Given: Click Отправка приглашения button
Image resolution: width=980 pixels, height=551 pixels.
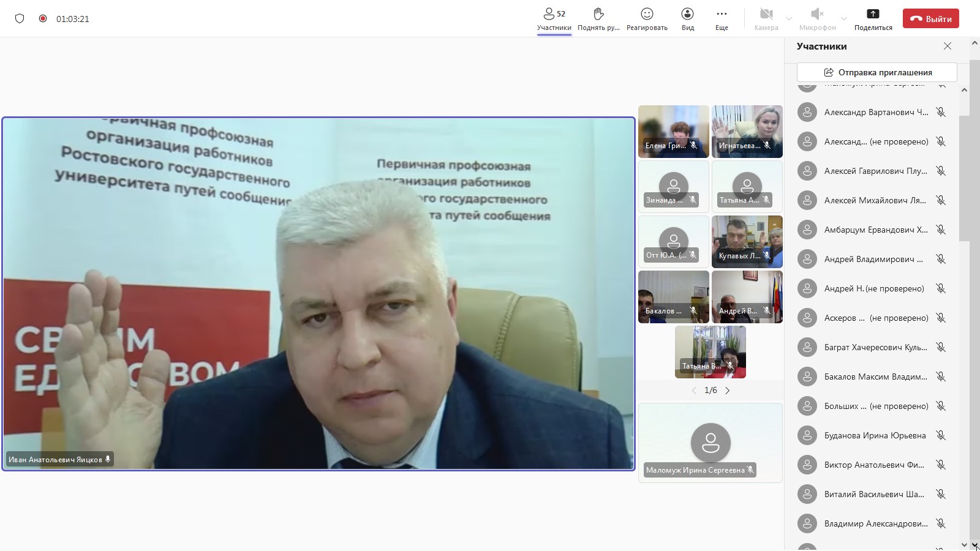Looking at the screenshot, I should click(876, 72).
